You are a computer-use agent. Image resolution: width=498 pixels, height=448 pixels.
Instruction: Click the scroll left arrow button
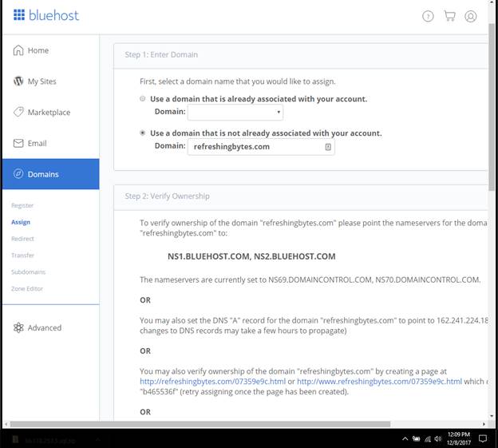[6, 424]
